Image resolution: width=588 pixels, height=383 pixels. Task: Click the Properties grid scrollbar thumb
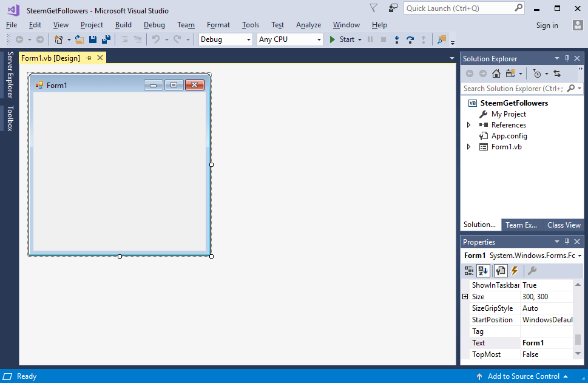pos(578,339)
